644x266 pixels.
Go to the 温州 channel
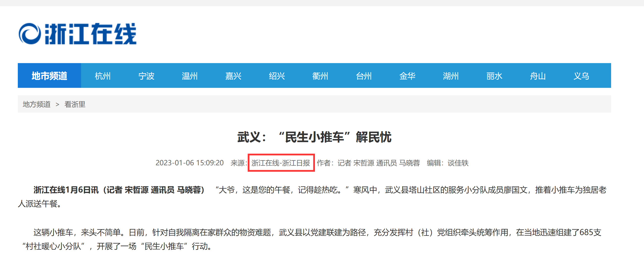(190, 76)
